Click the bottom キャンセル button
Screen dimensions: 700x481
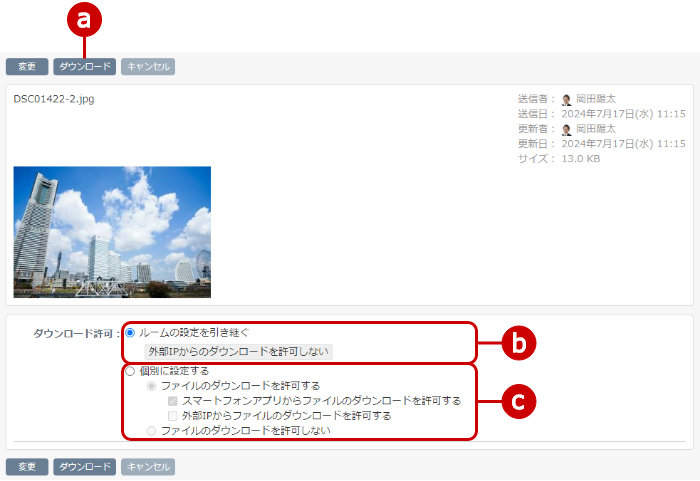point(148,467)
